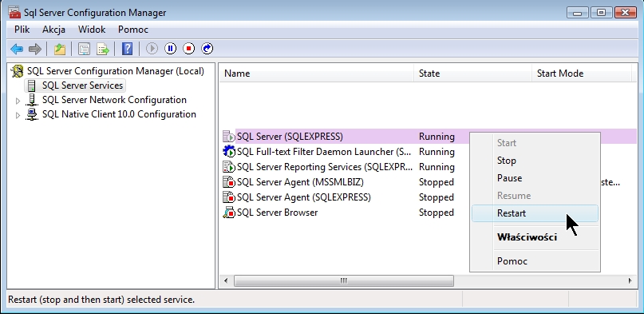Click the SQL Server Services tree icon
This screenshot has width=644, height=314.
[32, 85]
